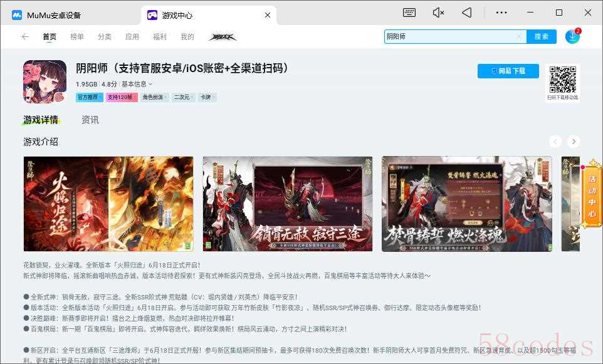Click the 卡牌 card game tag
The image size is (603, 364).
(207, 97)
